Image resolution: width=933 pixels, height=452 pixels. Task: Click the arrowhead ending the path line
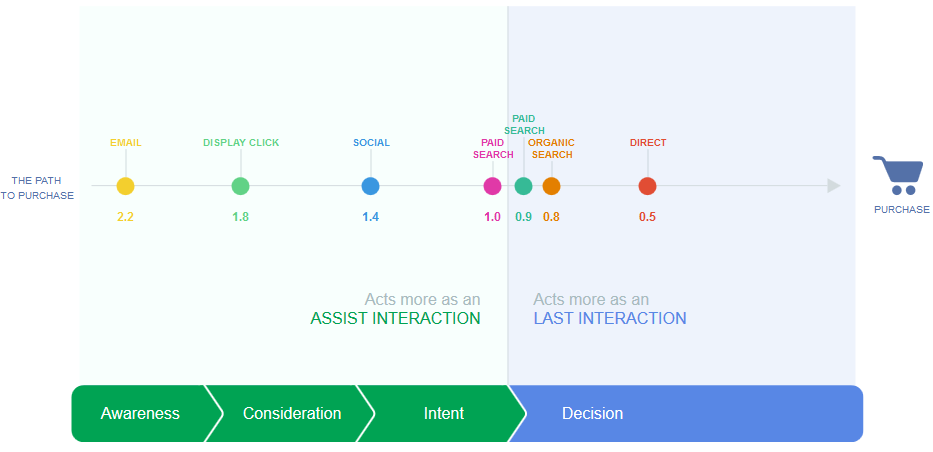coord(834,186)
